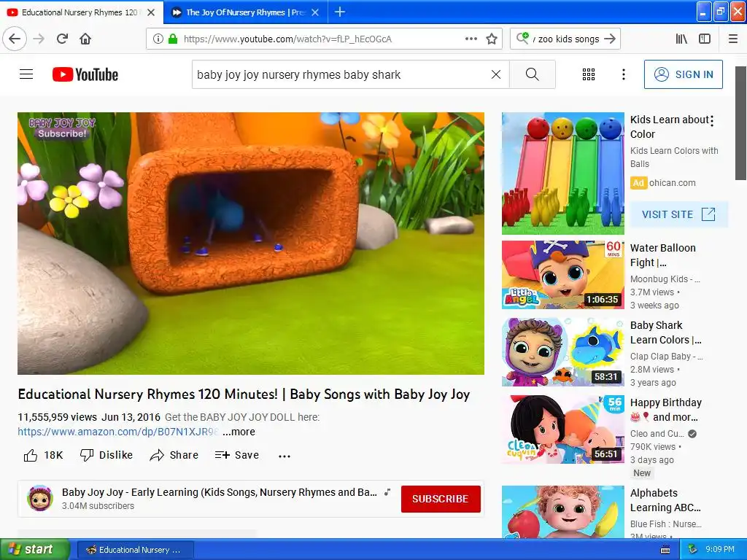Click the page vertical scrollbar thumb
The height and width of the screenshot is (560, 747).
point(741,122)
